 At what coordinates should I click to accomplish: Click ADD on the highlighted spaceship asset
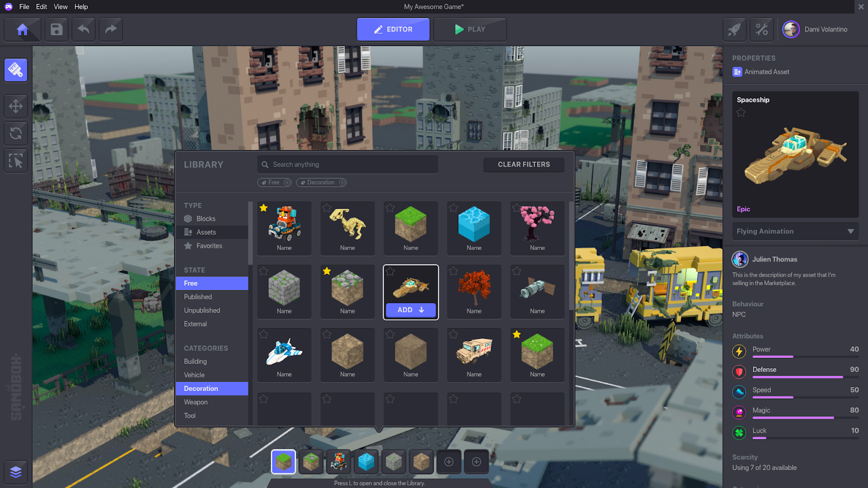[x=411, y=310]
